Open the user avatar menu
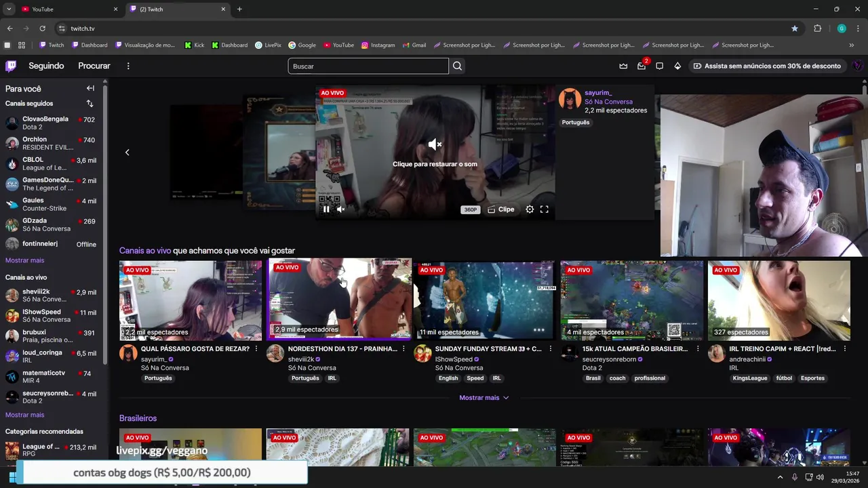 858,66
